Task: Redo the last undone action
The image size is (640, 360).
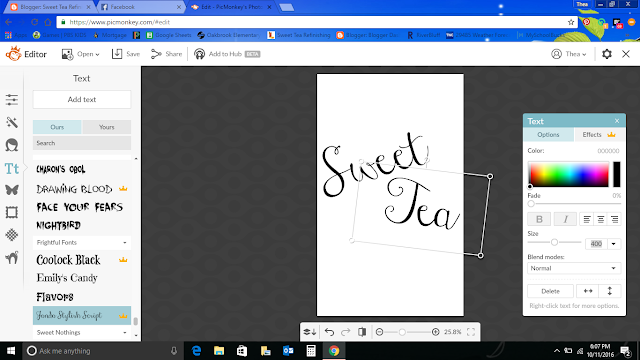Action: [x=345, y=332]
